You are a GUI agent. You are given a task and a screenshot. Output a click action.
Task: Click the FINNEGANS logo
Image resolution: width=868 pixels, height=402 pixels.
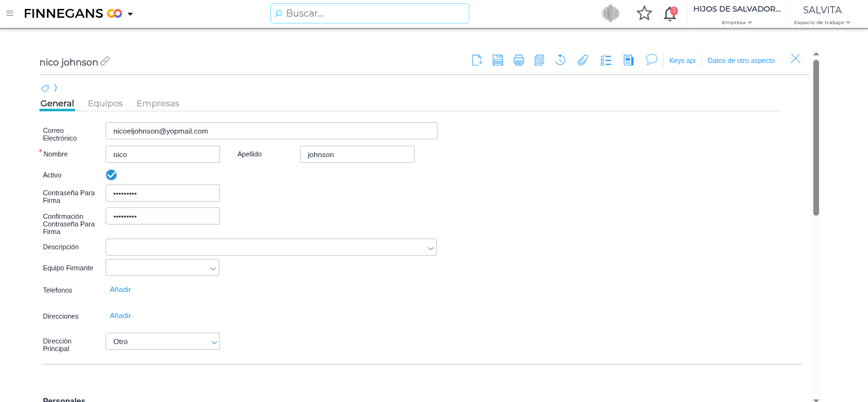point(73,13)
